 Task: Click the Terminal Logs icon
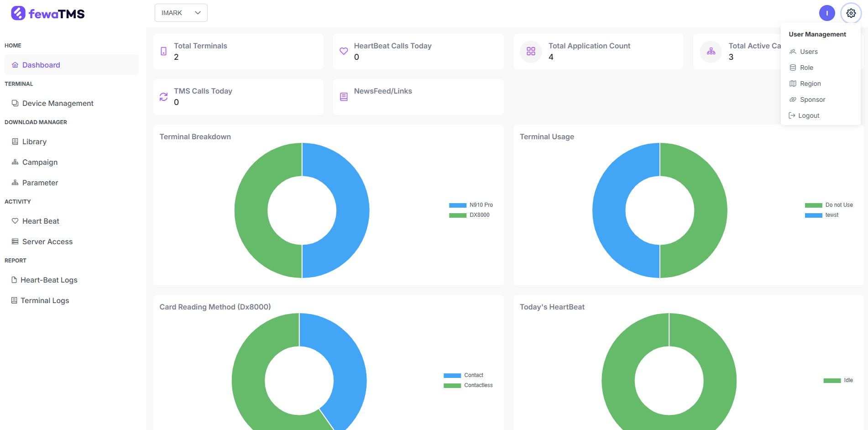click(14, 300)
